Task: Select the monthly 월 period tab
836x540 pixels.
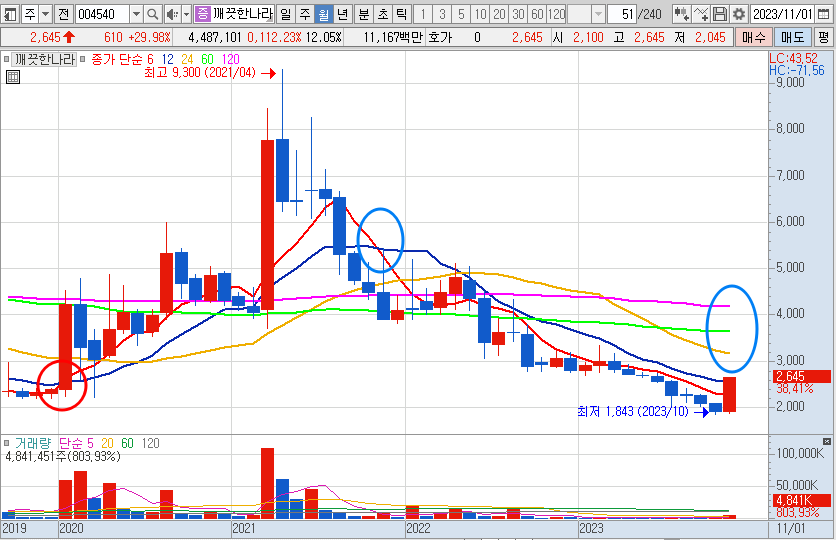Action: 324,14
